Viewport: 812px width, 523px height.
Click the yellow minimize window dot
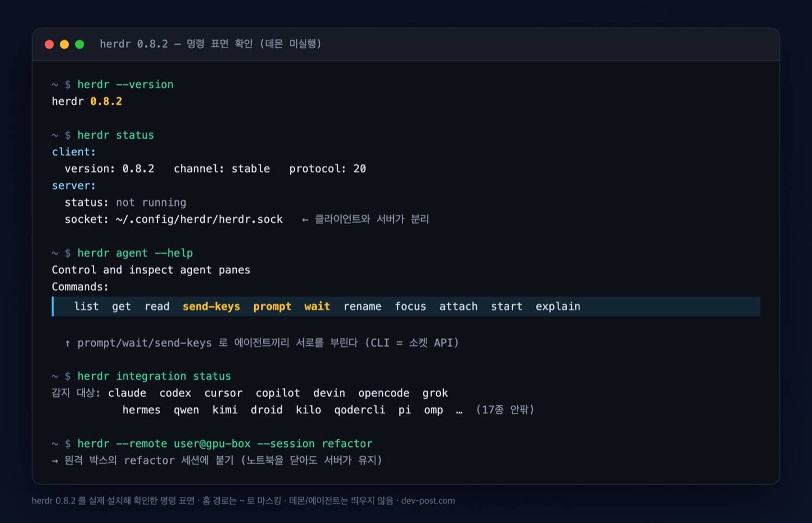(x=64, y=44)
